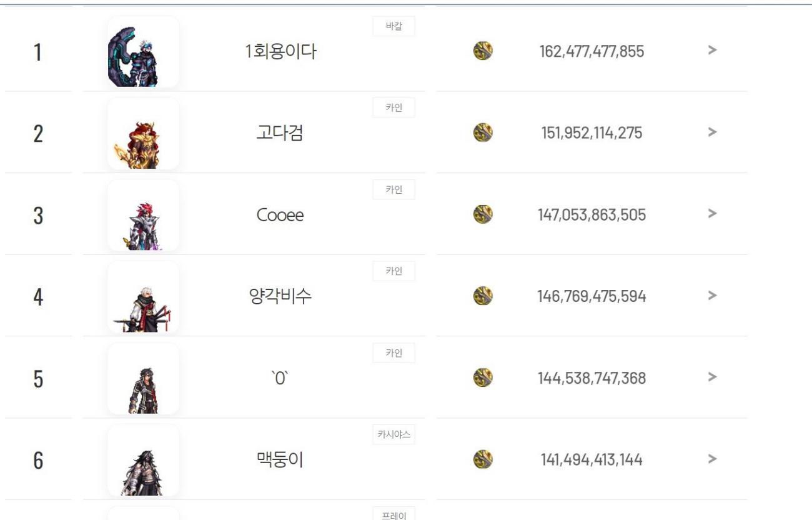The width and height of the screenshot is (812, 520).
Task: Open the character name 1회용이다
Action: pyautogui.click(x=280, y=52)
